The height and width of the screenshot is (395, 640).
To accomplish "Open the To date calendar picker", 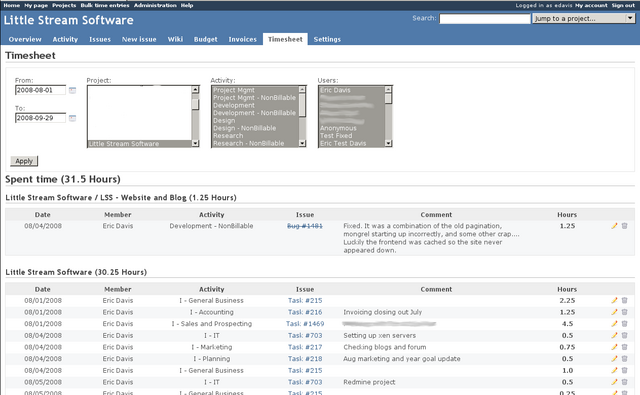I will coord(72,118).
